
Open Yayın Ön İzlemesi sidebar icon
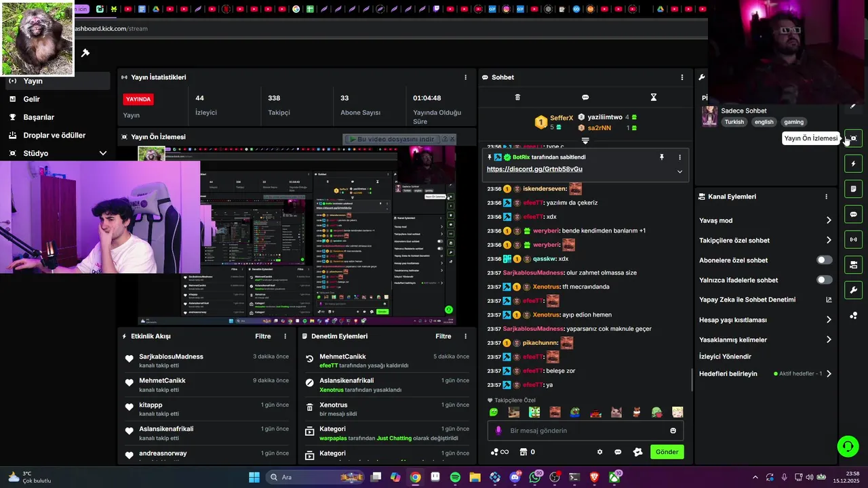853,138
